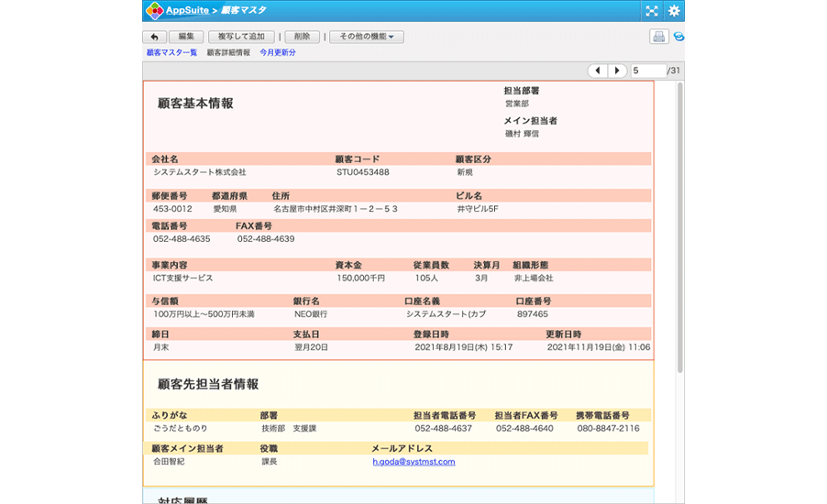Open the settings gear icon
This screenshot has width=827, height=504.
pyautogui.click(x=674, y=11)
